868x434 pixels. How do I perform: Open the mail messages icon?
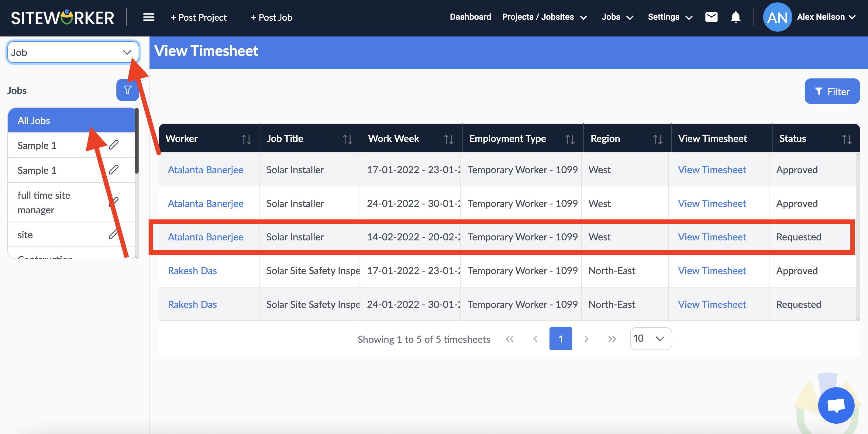click(711, 17)
